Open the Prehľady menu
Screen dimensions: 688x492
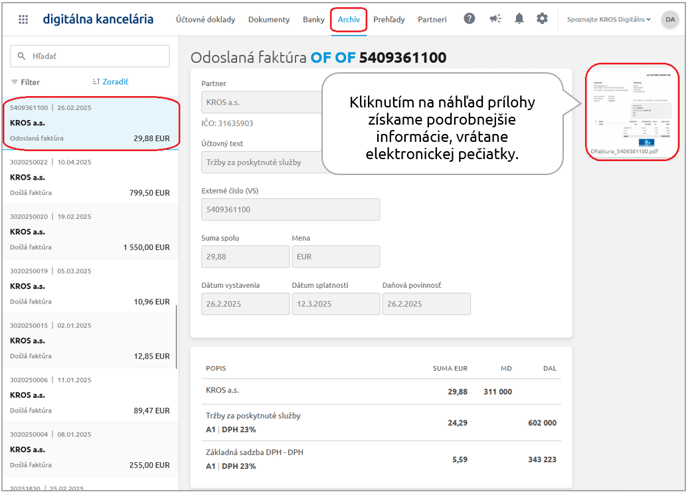click(x=389, y=19)
